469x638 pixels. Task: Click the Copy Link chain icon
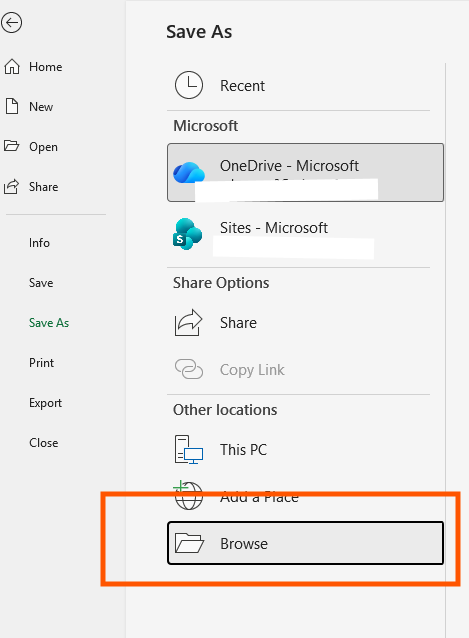click(189, 369)
